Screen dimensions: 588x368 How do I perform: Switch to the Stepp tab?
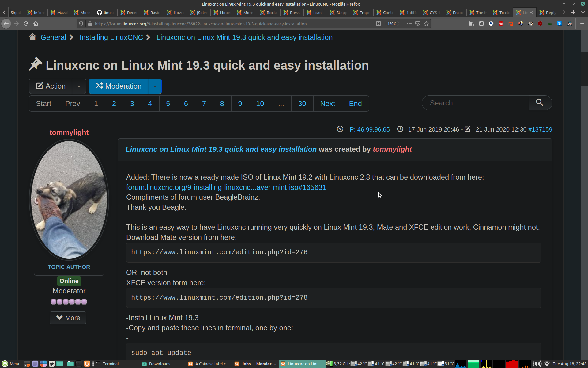[x=339, y=12]
